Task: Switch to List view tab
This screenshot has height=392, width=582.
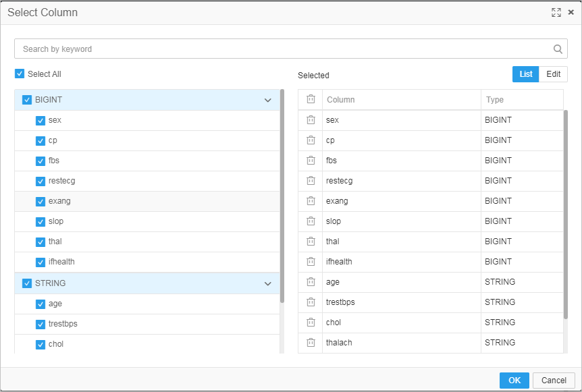Action: (x=525, y=74)
